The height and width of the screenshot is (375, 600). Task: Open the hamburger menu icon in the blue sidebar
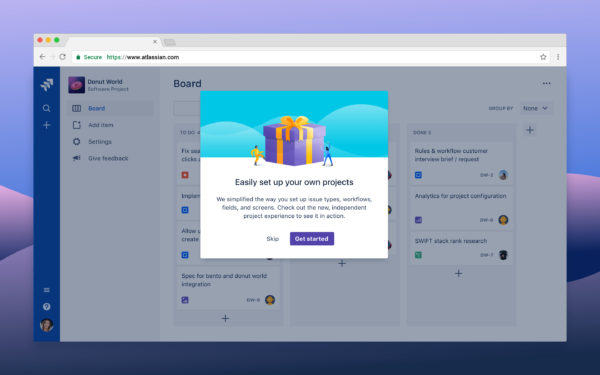coord(47,290)
